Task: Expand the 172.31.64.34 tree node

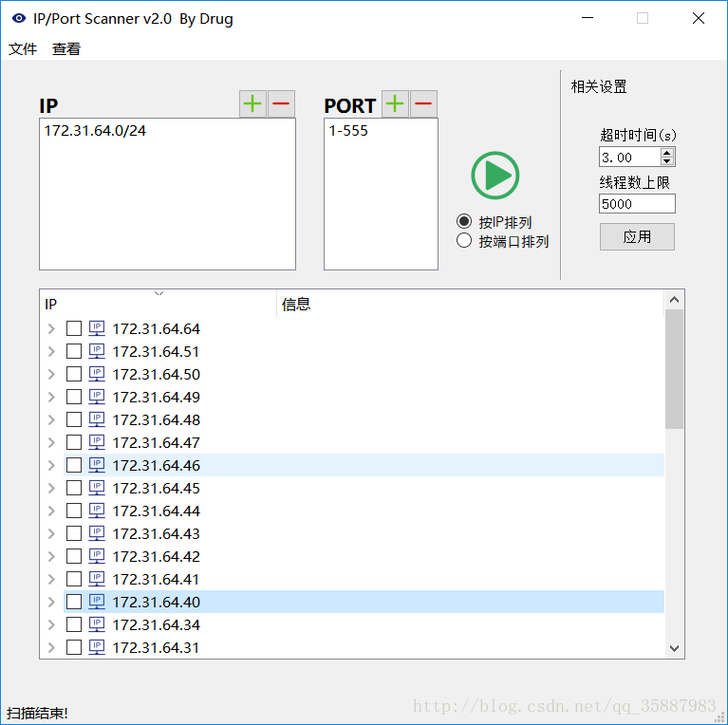Action: tap(51, 624)
